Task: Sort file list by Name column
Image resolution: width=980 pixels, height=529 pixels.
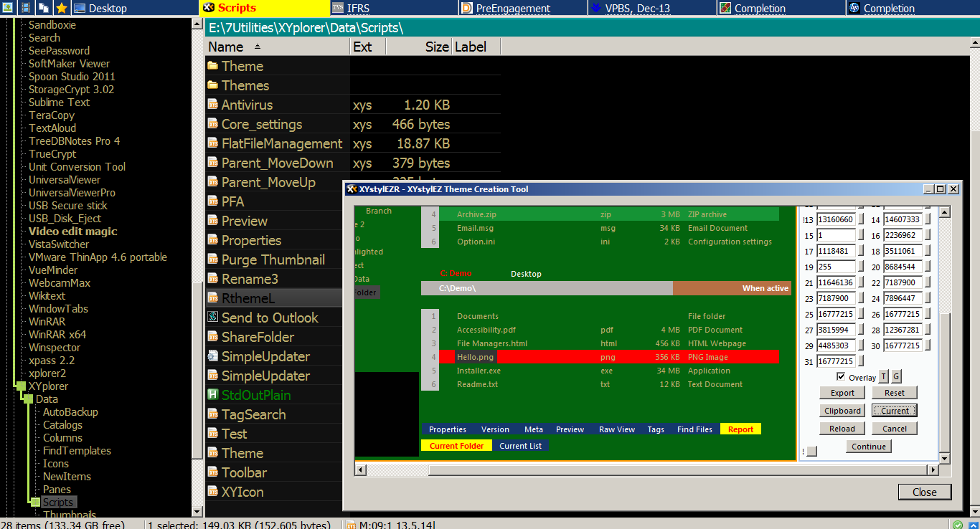Action: (x=226, y=47)
